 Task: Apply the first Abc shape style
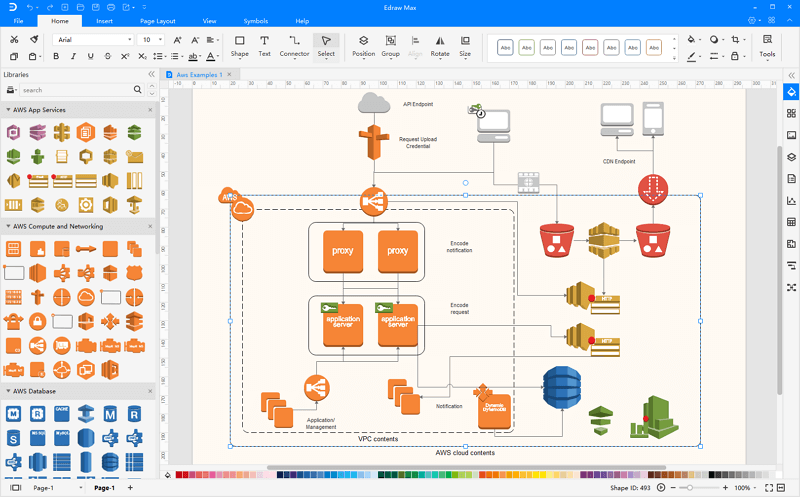pyautogui.click(x=505, y=47)
